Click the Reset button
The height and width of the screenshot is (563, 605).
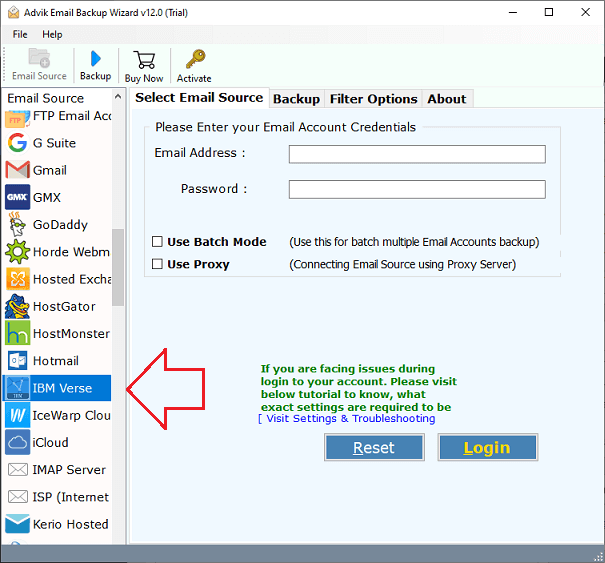point(374,448)
